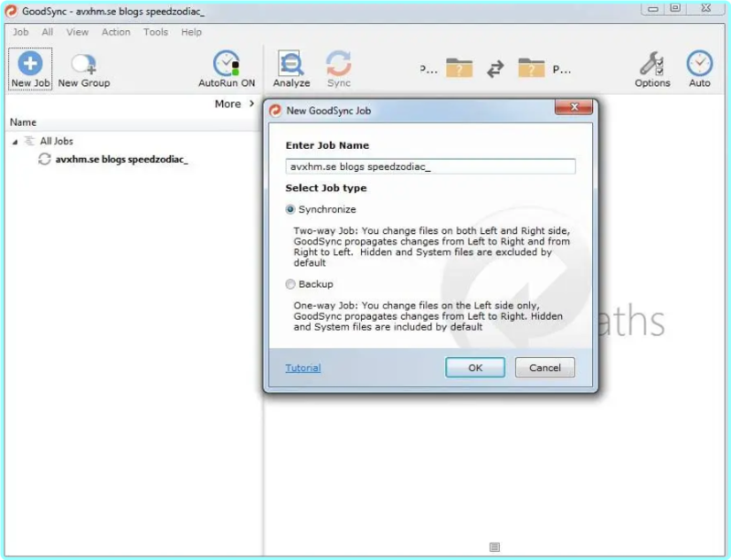731x560 pixels.
Task: Click the right path P... label
Action: pyautogui.click(x=561, y=69)
